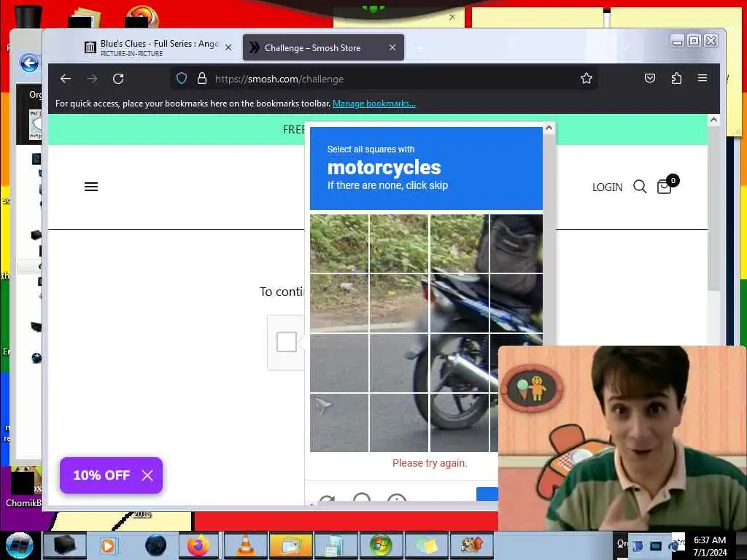The height and width of the screenshot is (560, 747).
Task: Open Windows Media Player taskbar icon
Action: [108, 545]
